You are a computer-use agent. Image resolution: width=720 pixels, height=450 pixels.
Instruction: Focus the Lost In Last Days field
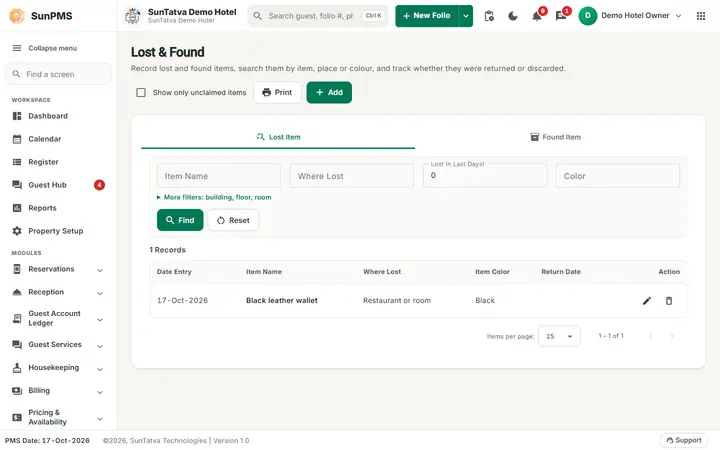click(484, 176)
